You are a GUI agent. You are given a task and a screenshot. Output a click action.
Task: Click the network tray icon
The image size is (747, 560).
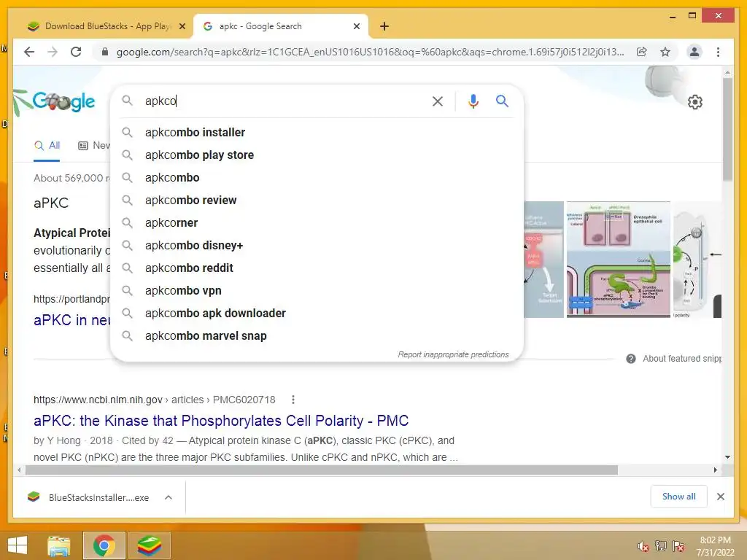coord(661,546)
